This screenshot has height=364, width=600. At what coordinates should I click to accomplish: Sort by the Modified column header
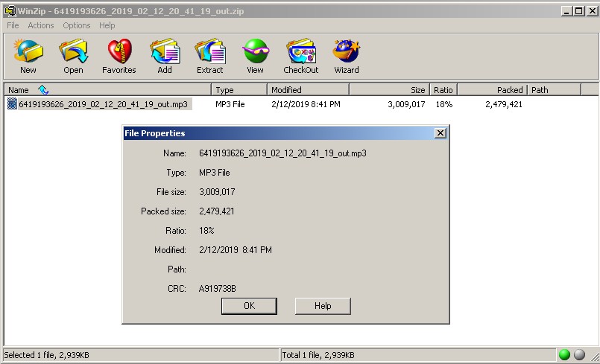308,90
